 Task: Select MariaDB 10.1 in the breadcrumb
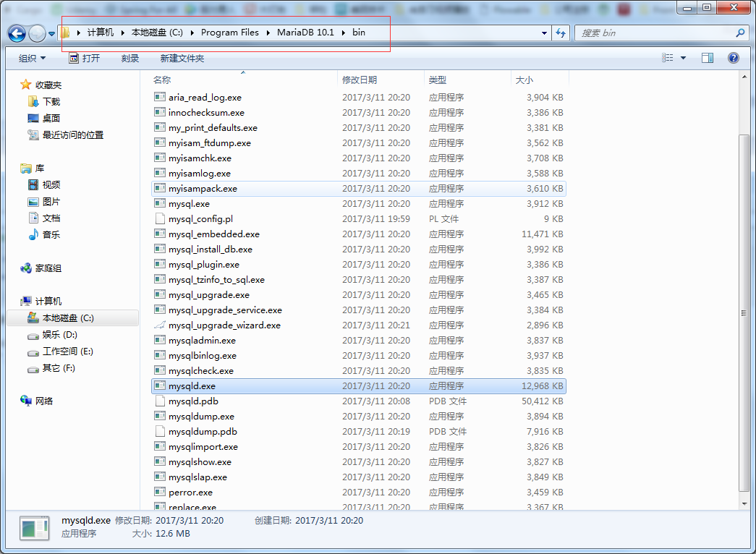[305, 33]
